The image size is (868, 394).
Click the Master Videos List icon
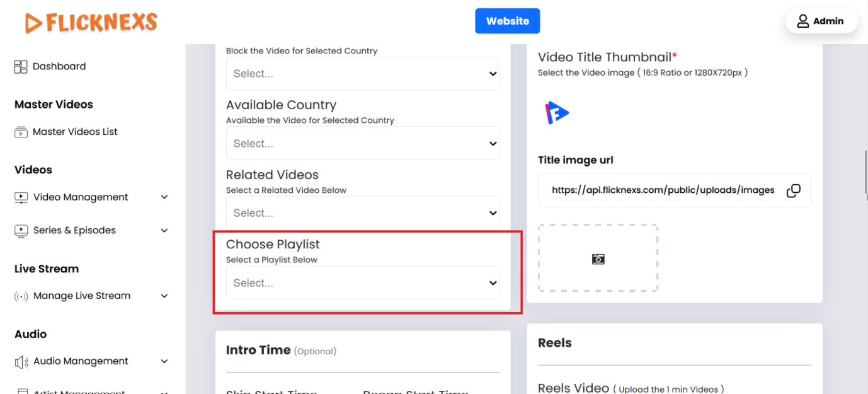click(21, 132)
